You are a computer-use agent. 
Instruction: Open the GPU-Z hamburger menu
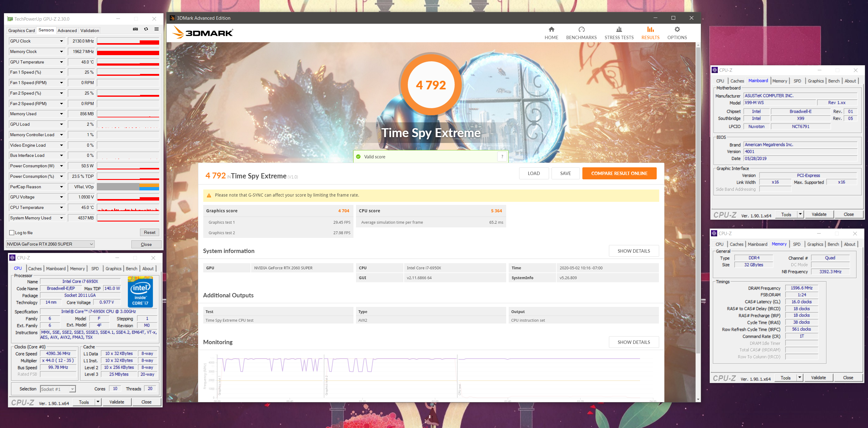pos(156,29)
